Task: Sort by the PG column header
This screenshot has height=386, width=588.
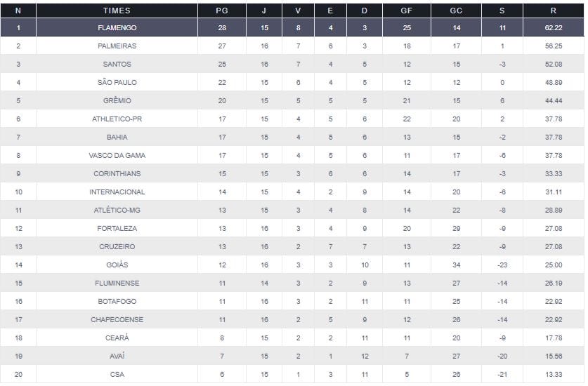Action: [x=222, y=11]
